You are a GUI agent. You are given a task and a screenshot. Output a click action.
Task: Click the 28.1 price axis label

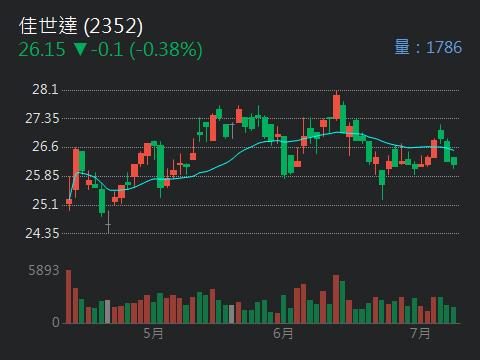[x=45, y=90]
